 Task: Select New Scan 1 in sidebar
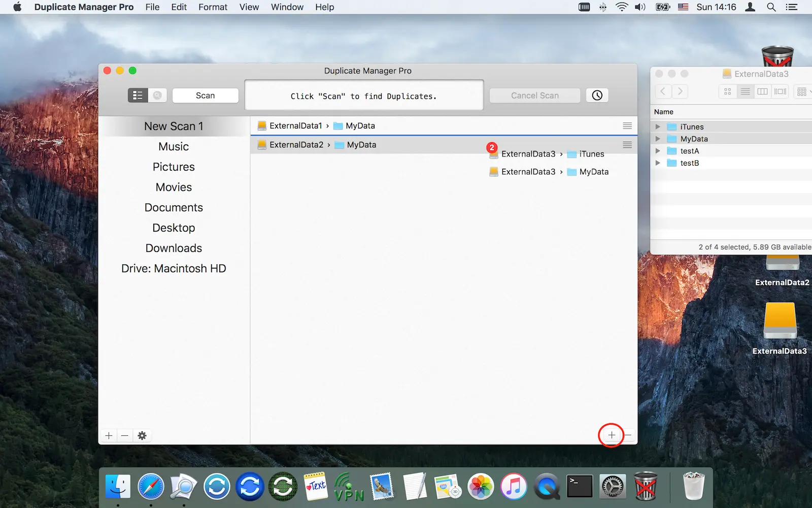click(x=174, y=126)
